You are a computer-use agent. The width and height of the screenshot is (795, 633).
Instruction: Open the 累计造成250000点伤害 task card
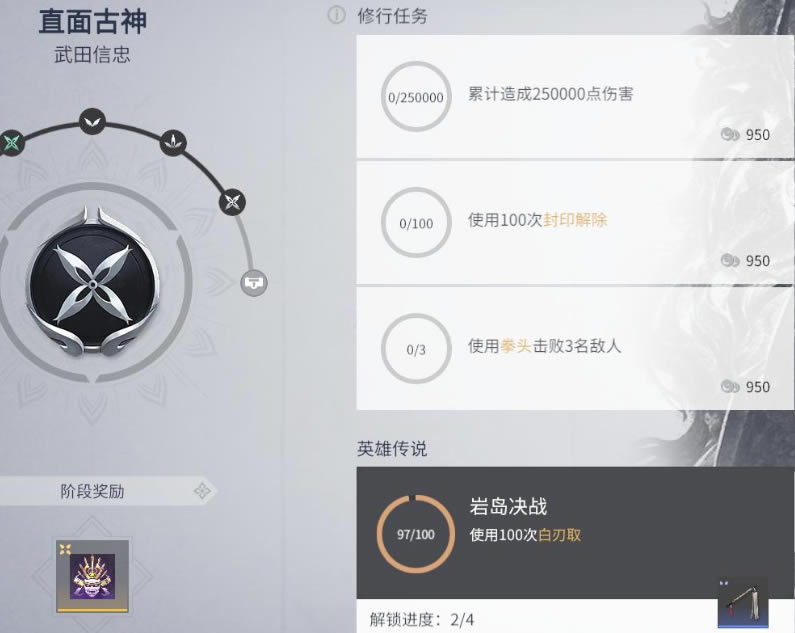click(x=575, y=96)
